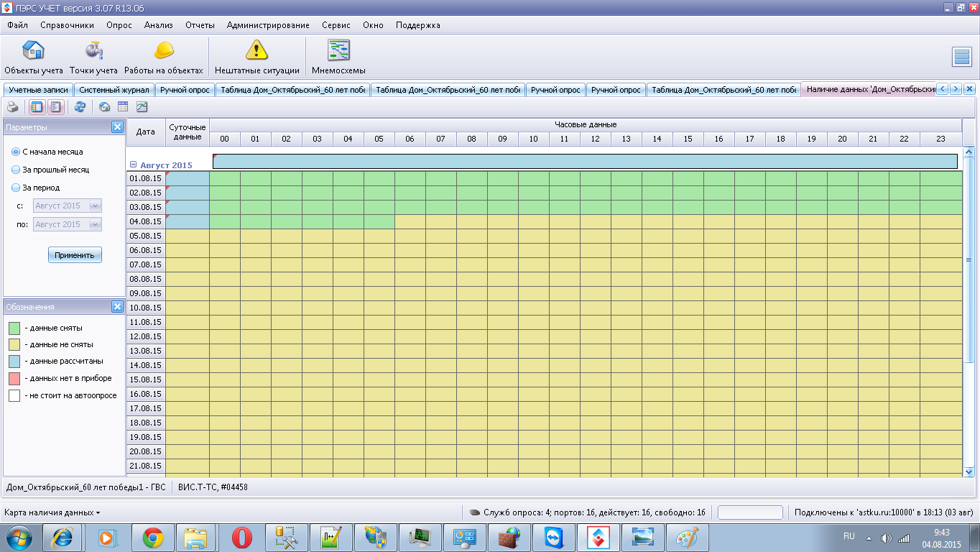This screenshot has width=980, height=552.
Task: Open the data table icon in toolbar
Action: (x=123, y=107)
